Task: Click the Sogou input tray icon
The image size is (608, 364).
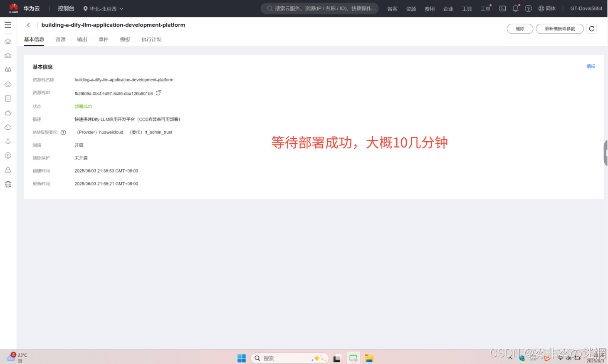Action: tap(547, 358)
